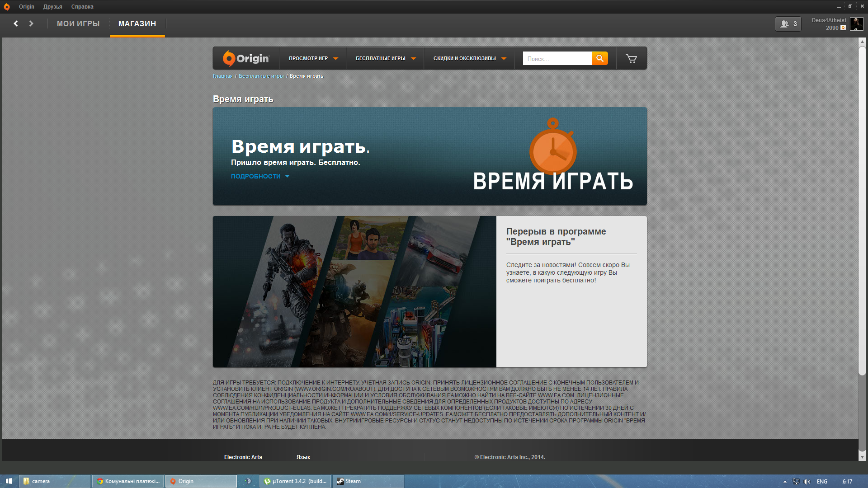This screenshot has width=868, height=488.
Task: Click the Язык footer link
Action: [x=303, y=457]
